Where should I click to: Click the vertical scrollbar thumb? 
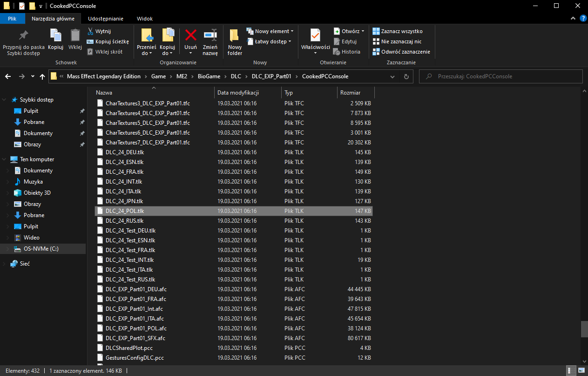click(x=584, y=329)
